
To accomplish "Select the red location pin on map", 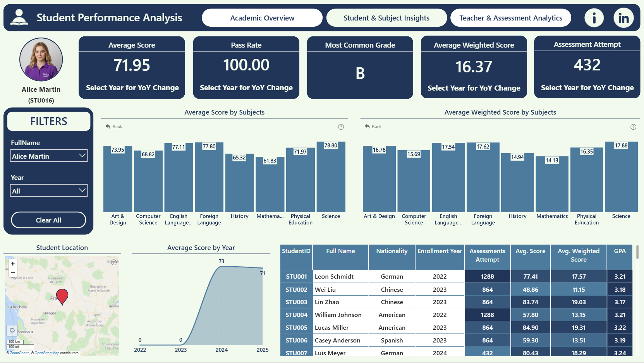I will point(62,296).
